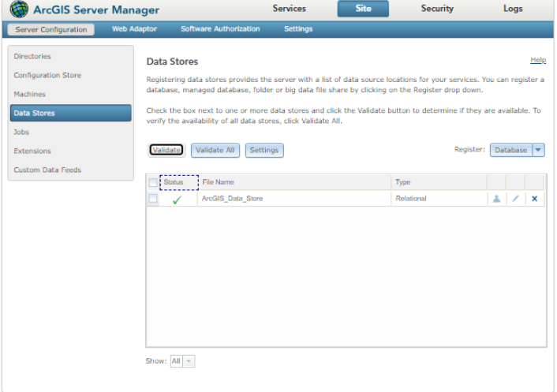
Task: Click the Data Stores page heading
Action: 172,62
